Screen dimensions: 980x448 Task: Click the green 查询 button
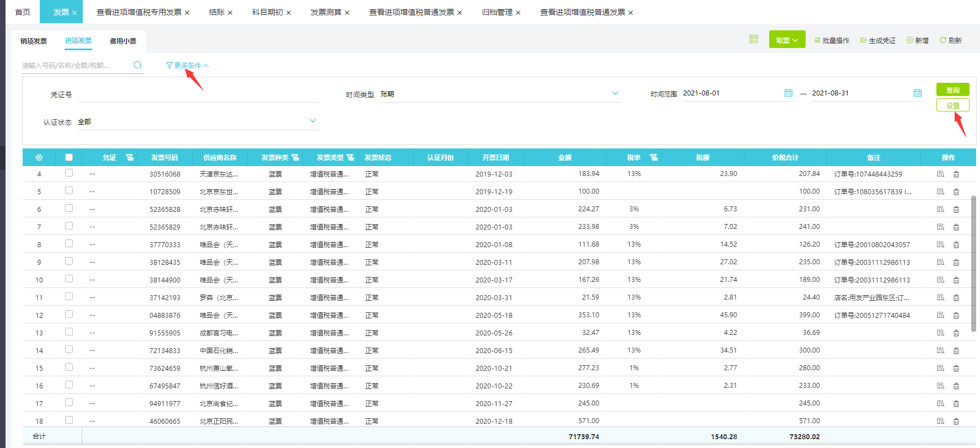pos(953,89)
